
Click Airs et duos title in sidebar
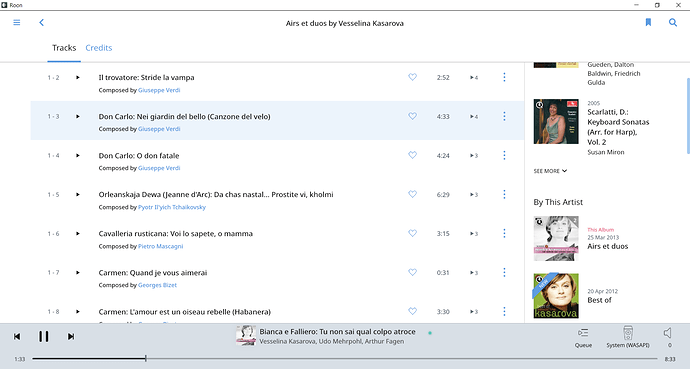pyautogui.click(x=608, y=246)
